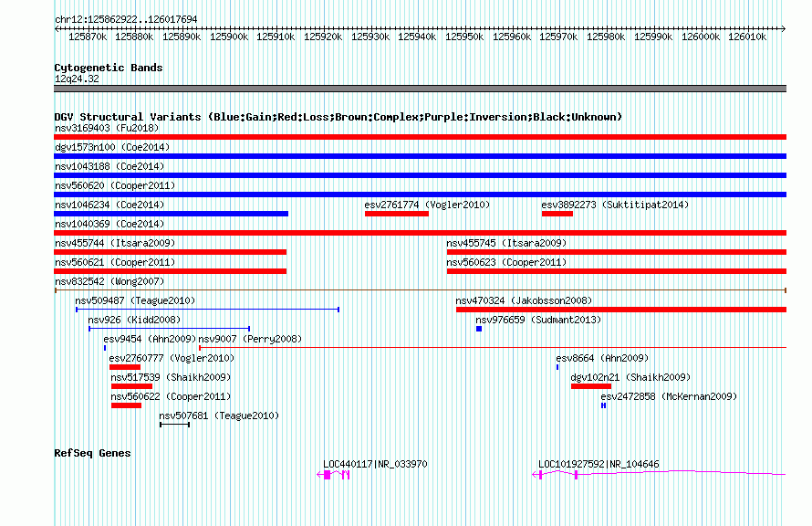Click the chr12:125862922..126017694 coordinates text
Image resolution: width=812 pixels, height=526 pixels.
coord(126,19)
